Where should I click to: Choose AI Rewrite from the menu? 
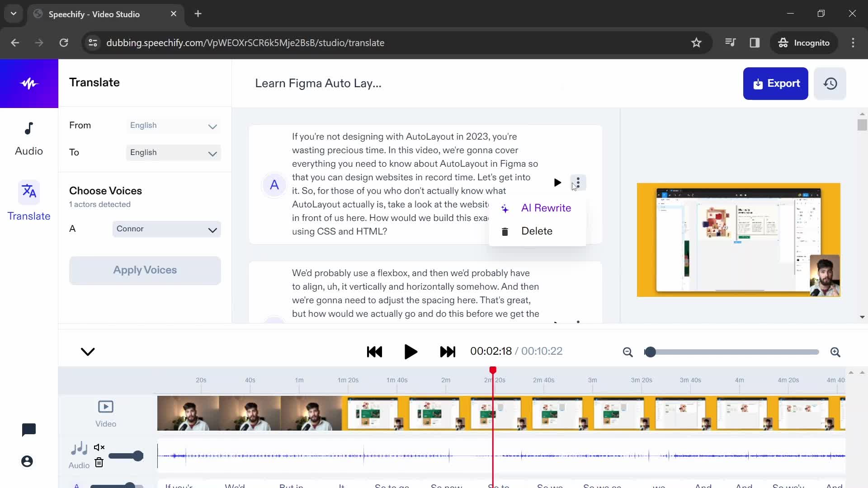(537, 208)
